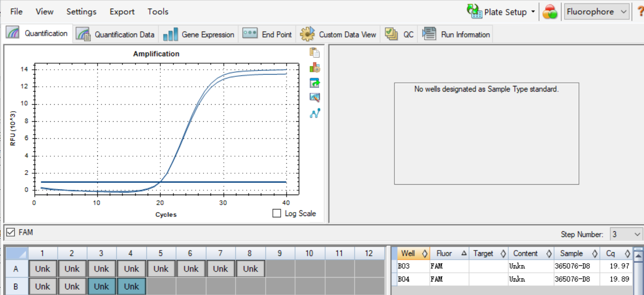Switch to the End Point tab
644x295 pixels.
point(267,34)
